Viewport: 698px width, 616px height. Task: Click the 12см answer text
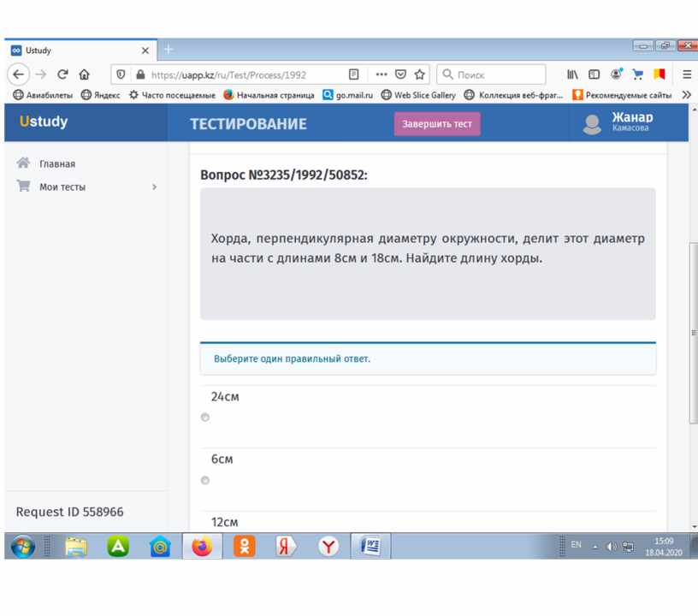coord(224,522)
